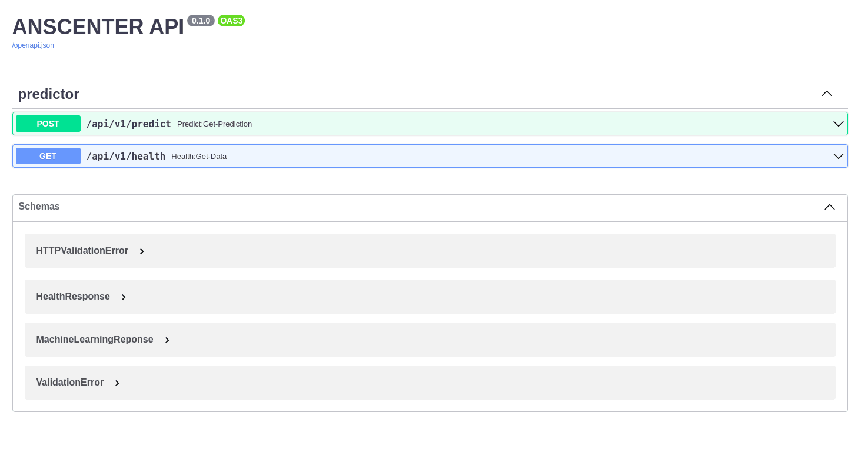Click the 0.1.0 version badge

click(201, 20)
